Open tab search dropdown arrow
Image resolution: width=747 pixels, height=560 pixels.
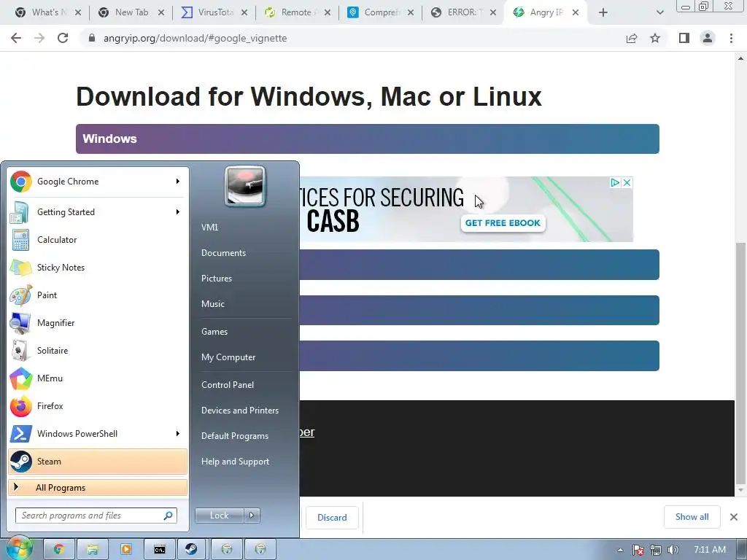(x=659, y=12)
